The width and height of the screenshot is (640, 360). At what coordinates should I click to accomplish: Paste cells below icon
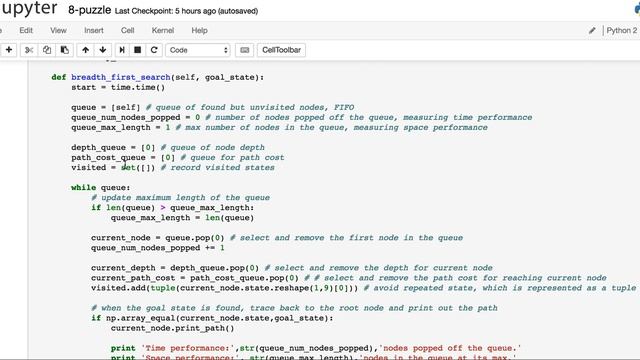[x=64, y=50]
